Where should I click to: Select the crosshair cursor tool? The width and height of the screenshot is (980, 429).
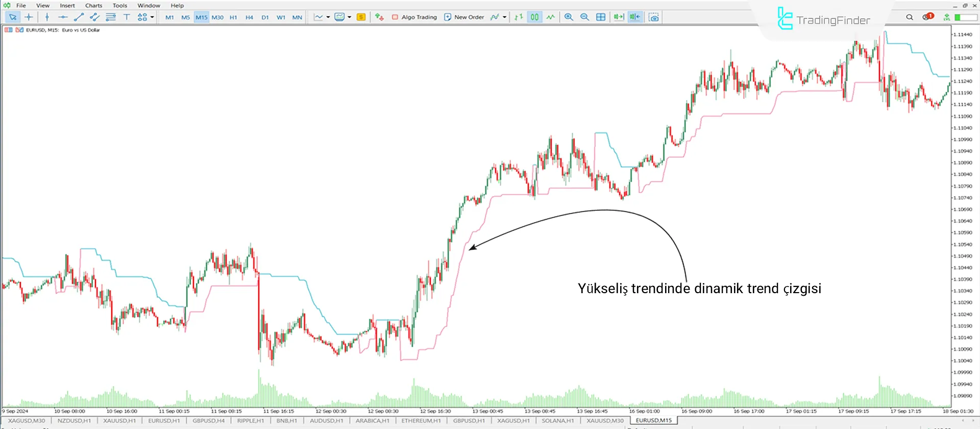click(29, 17)
